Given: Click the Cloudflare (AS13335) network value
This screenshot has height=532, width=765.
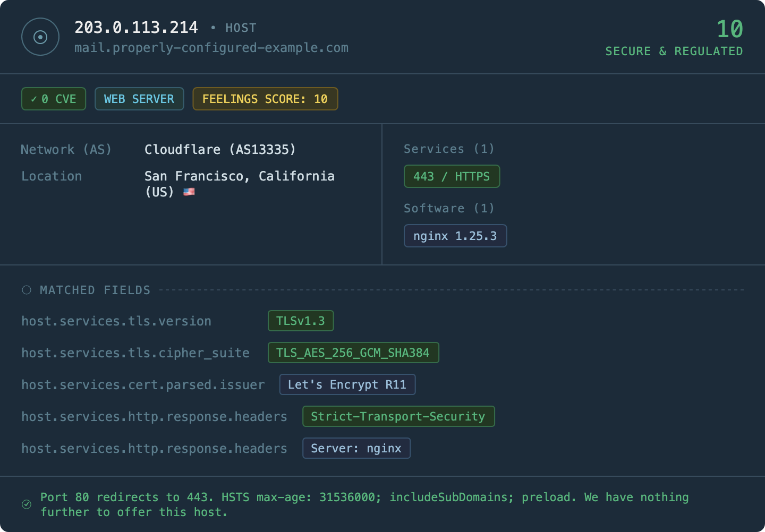Looking at the screenshot, I should [x=220, y=150].
